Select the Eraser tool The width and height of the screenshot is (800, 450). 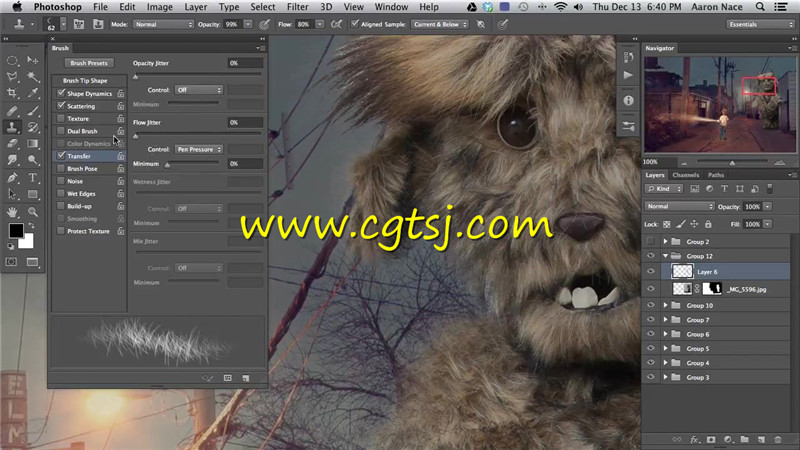coord(12,143)
